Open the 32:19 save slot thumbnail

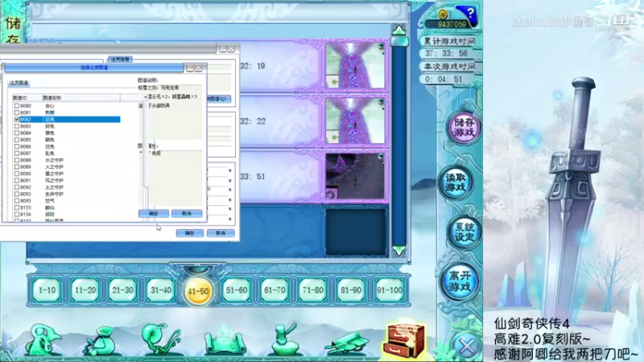tap(355, 65)
